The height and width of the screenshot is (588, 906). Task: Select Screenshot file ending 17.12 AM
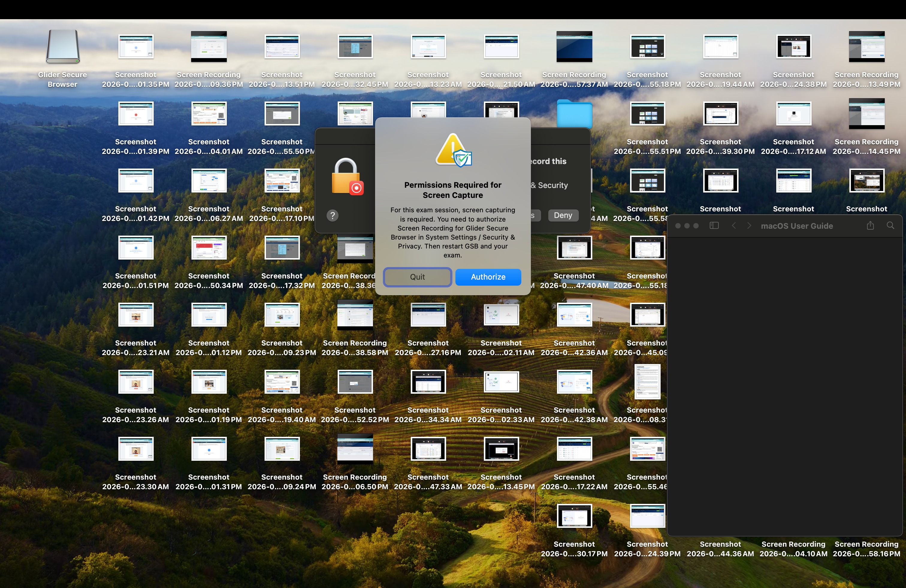click(794, 113)
